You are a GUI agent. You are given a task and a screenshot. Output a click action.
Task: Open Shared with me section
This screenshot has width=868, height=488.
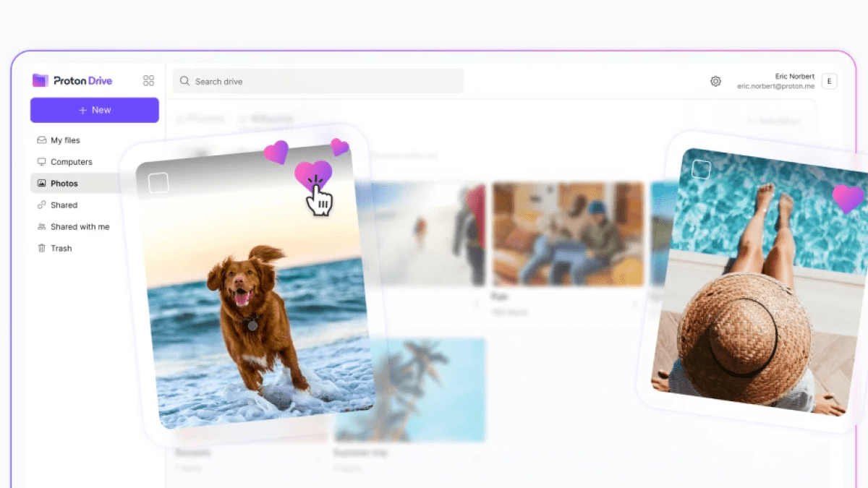(x=80, y=227)
